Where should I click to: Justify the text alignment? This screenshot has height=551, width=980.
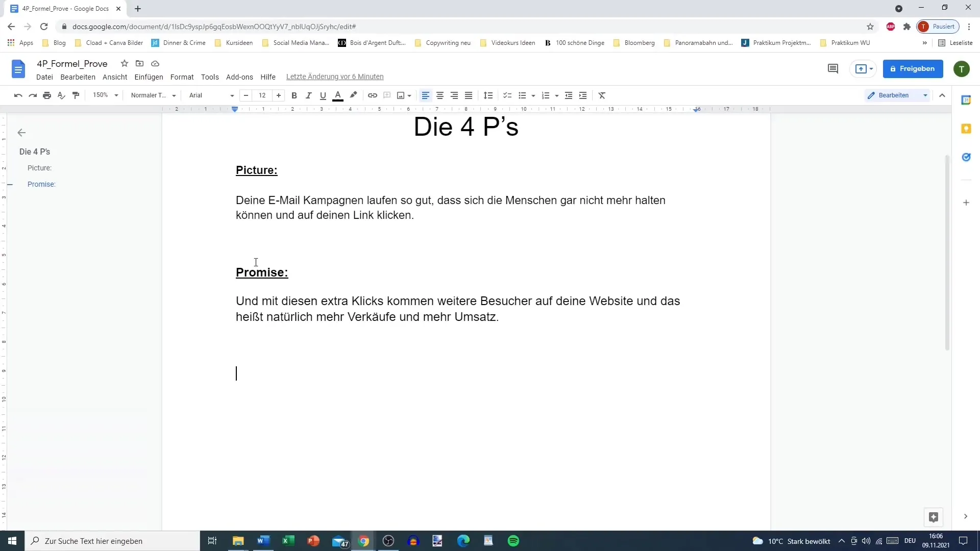469,95
